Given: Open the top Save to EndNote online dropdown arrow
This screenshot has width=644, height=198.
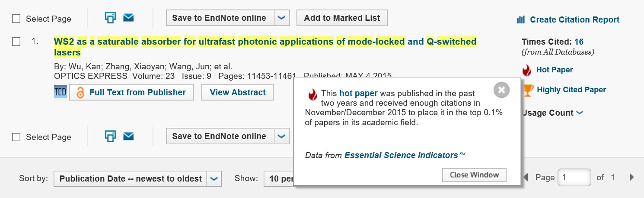Looking at the screenshot, I should [x=281, y=18].
